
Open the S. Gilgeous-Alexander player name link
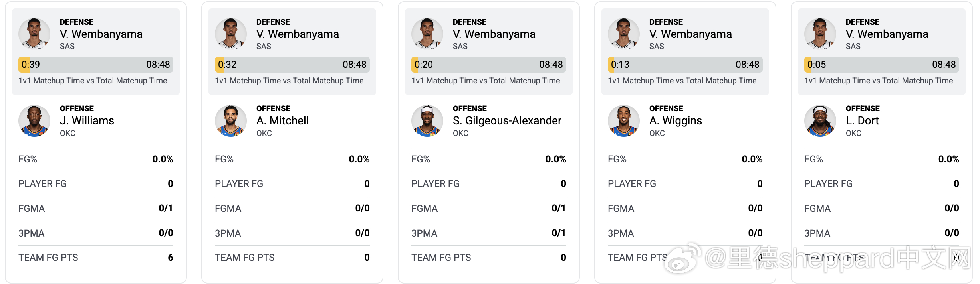(507, 120)
